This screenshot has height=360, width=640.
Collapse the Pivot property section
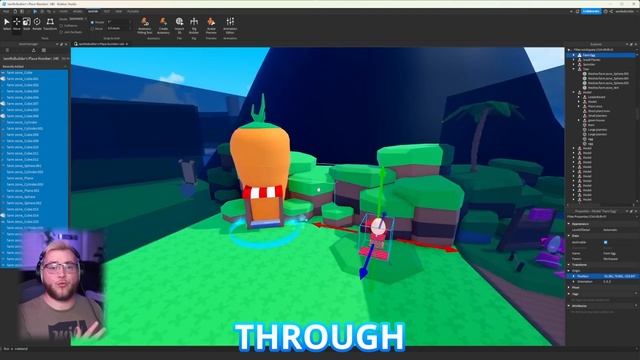click(x=569, y=287)
